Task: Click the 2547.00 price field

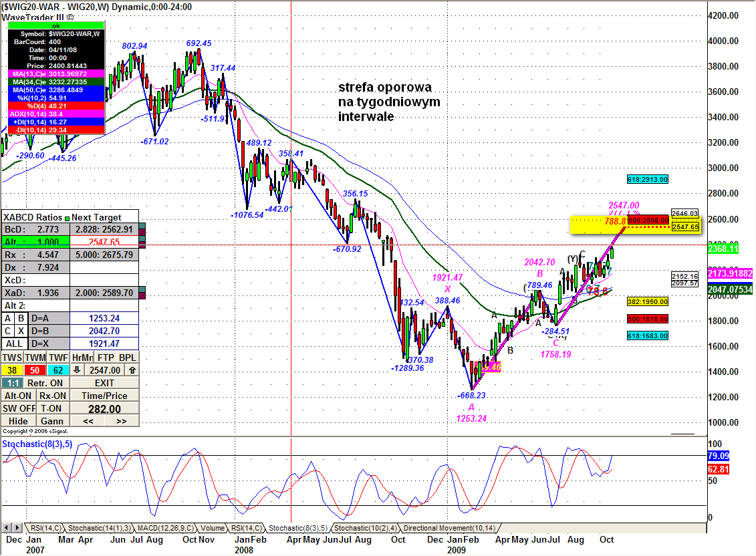Action: tap(105, 370)
